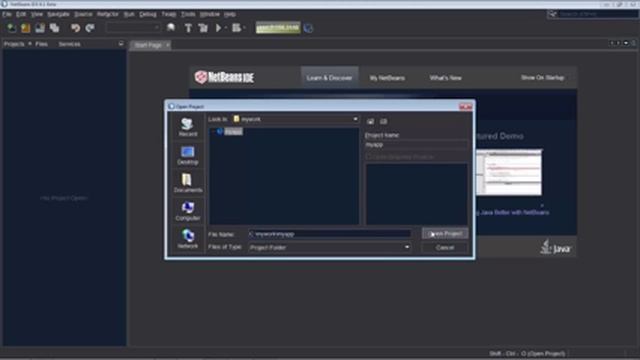The image size is (640, 360).
Task: Select Documents in the dialog places sidebar
Action: point(188,183)
